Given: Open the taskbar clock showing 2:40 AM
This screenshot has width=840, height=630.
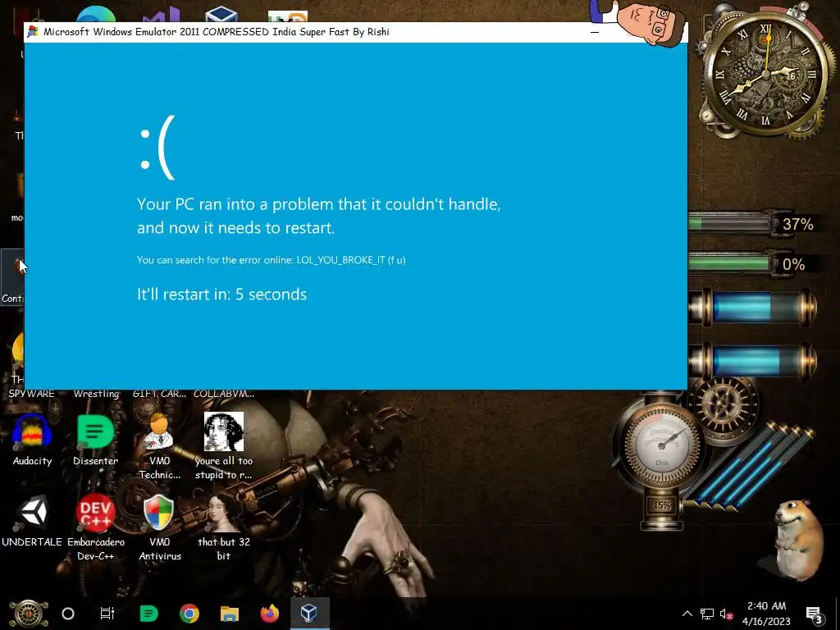Looking at the screenshot, I should click(766, 614).
